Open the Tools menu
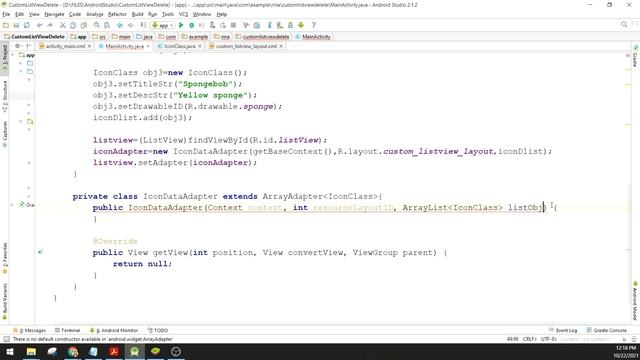Image resolution: width=640 pixels, height=360 pixels. pyautogui.click(x=168, y=14)
